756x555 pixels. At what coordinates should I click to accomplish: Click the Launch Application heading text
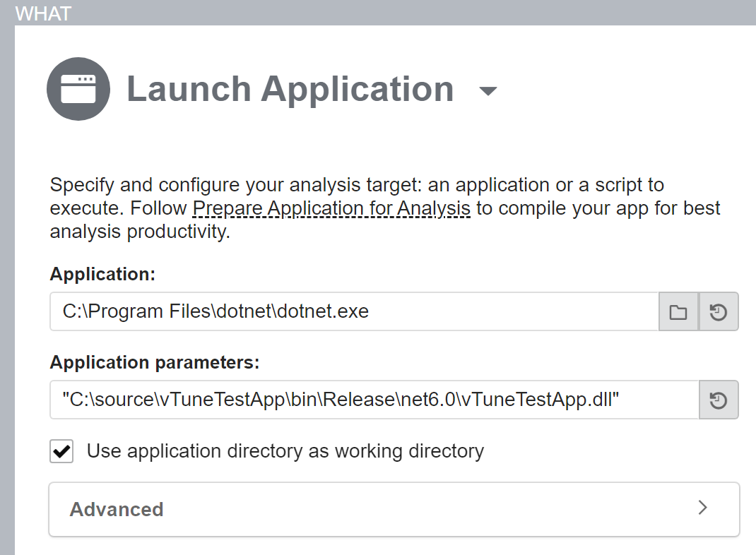click(x=290, y=90)
